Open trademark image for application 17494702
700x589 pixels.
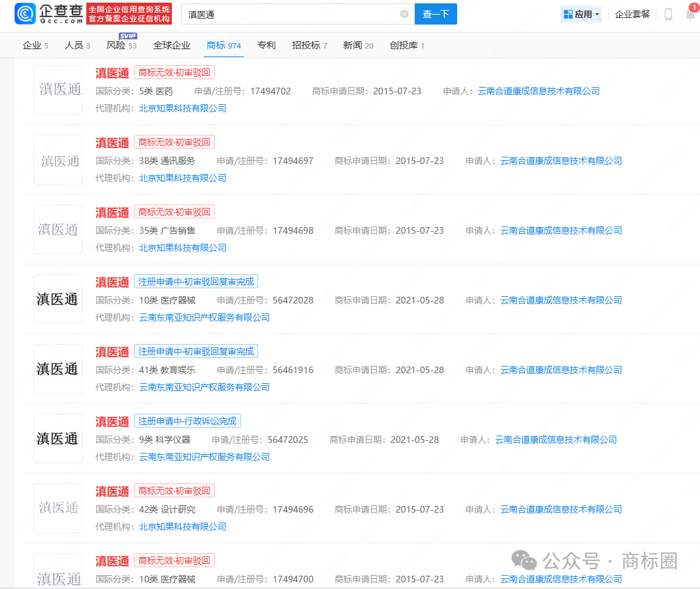tap(58, 90)
